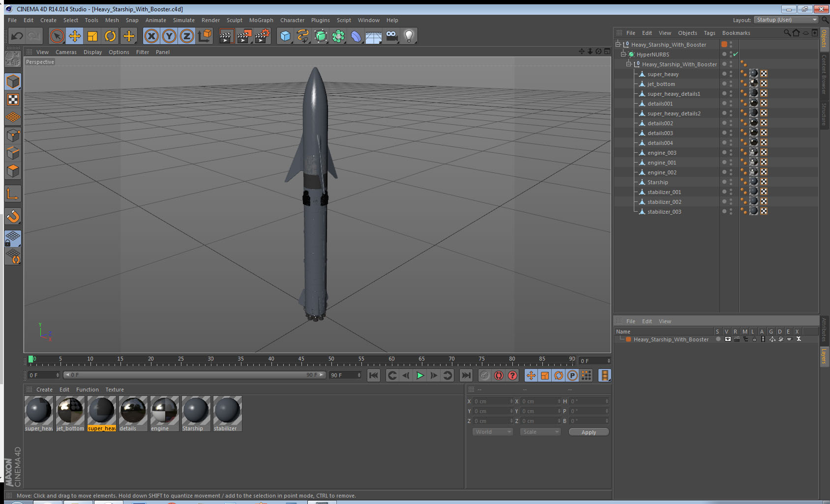Open the Simulate menu
The height and width of the screenshot is (504, 830).
tap(184, 20)
